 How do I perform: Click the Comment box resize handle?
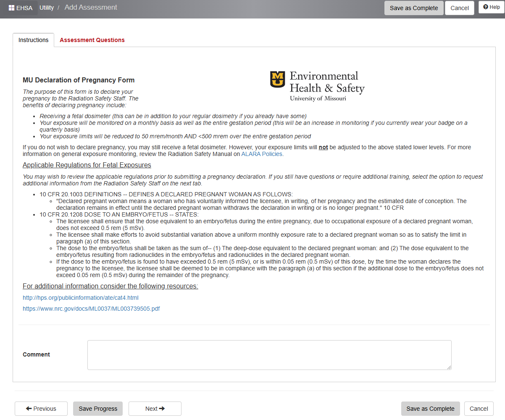click(x=449, y=367)
